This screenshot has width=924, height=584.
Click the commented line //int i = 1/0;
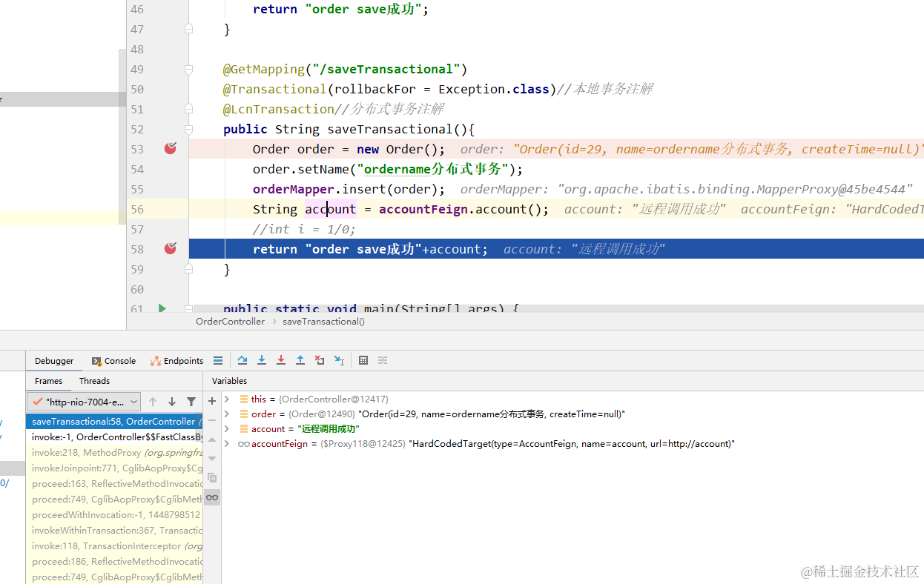click(x=304, y=229)
